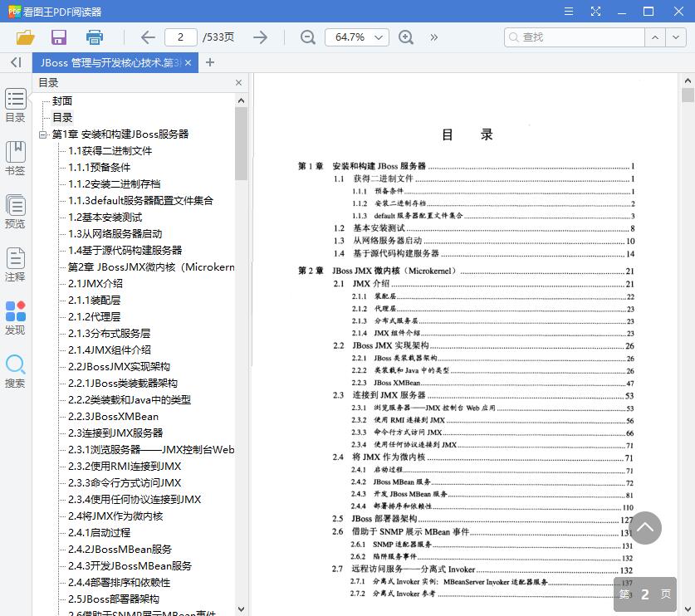Open the 64.7% zoom level dropdown
Viewport: 695px width, 616px height.
357,37
